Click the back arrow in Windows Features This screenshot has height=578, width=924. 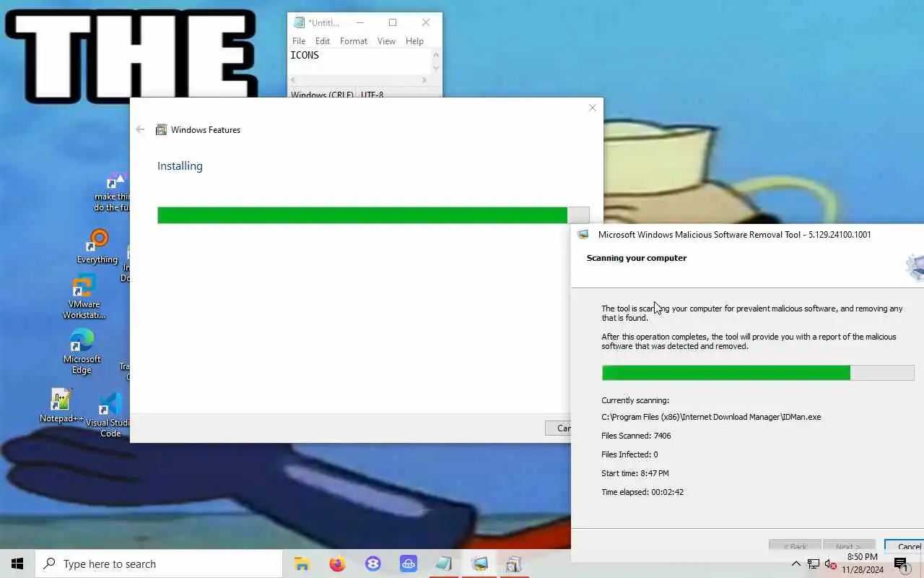[x=140, y=129]
